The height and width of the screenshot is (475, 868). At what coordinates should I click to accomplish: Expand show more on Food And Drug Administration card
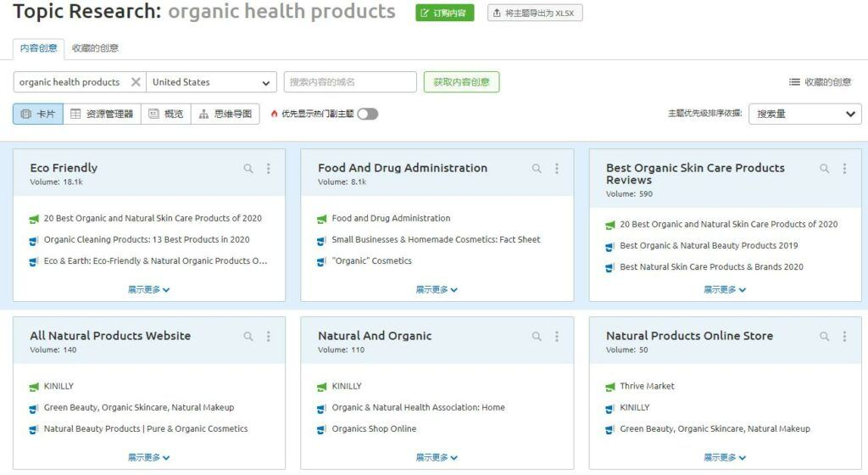coord(437,289)
